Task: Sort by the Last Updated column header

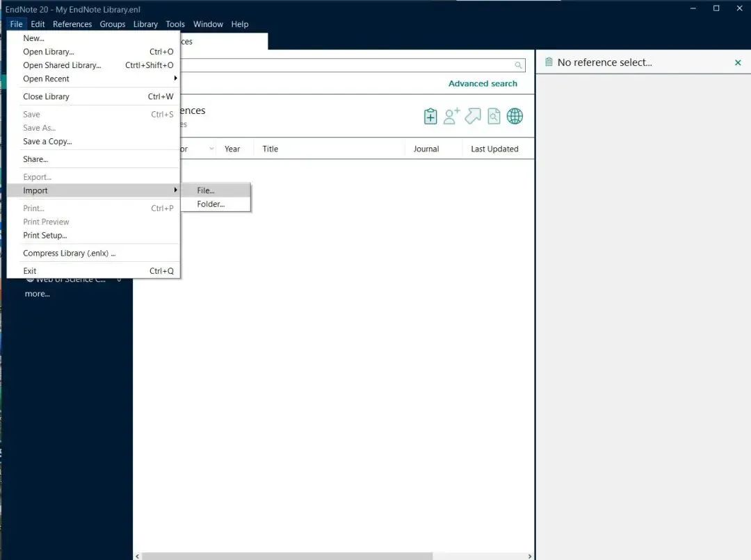Action: (x=495, y=149)
